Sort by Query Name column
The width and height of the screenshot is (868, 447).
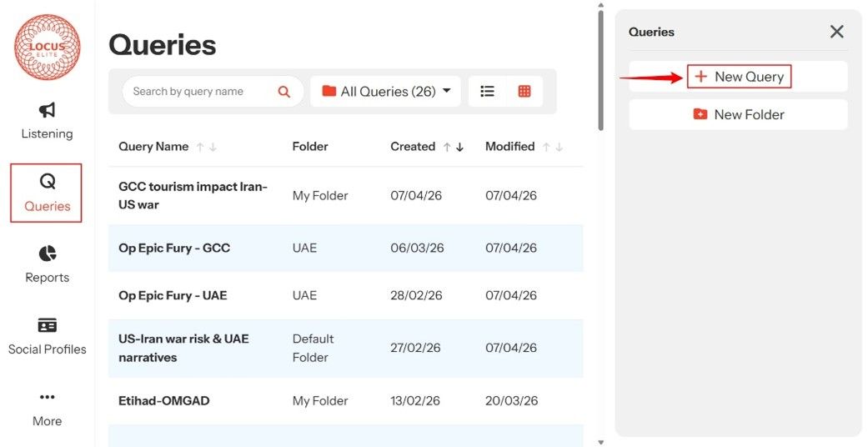pyautogui.click(x=153, y=147)
